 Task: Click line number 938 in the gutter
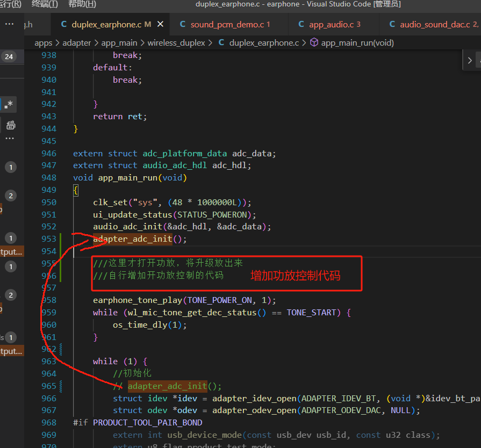tap(49, 55)
